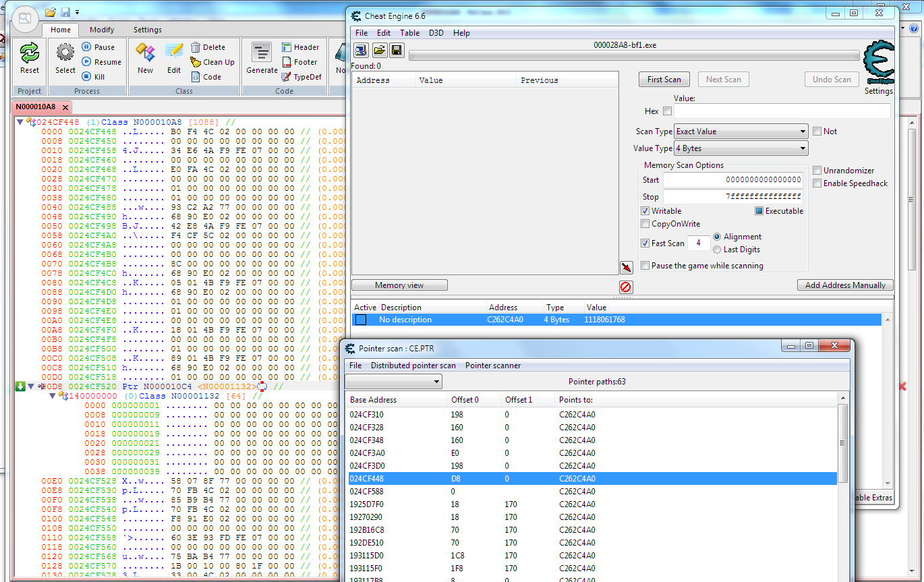
Task: Click the Generate code icon
Action: pyautogui.click(x=262, y=53)
